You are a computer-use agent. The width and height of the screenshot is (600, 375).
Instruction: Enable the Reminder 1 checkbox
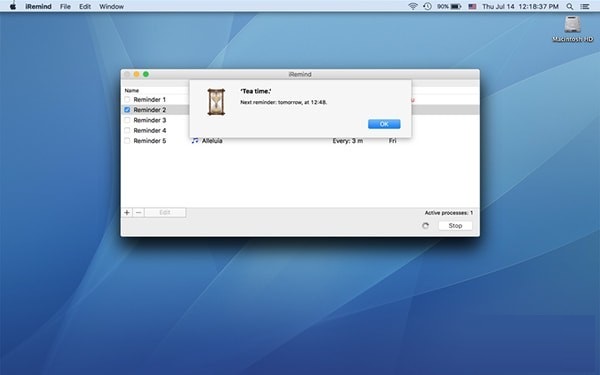tap(127, 99)
